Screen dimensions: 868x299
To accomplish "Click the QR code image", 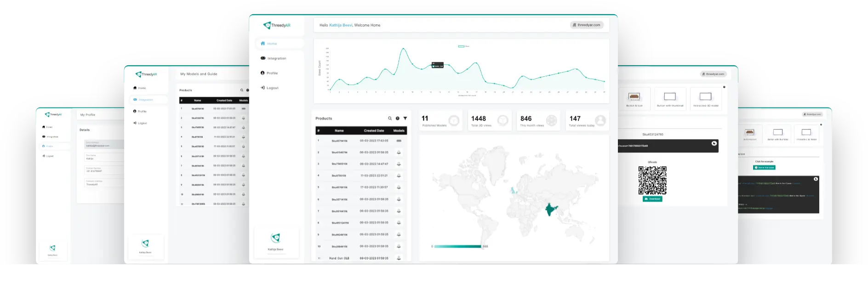I will click(x=652, y=180).
